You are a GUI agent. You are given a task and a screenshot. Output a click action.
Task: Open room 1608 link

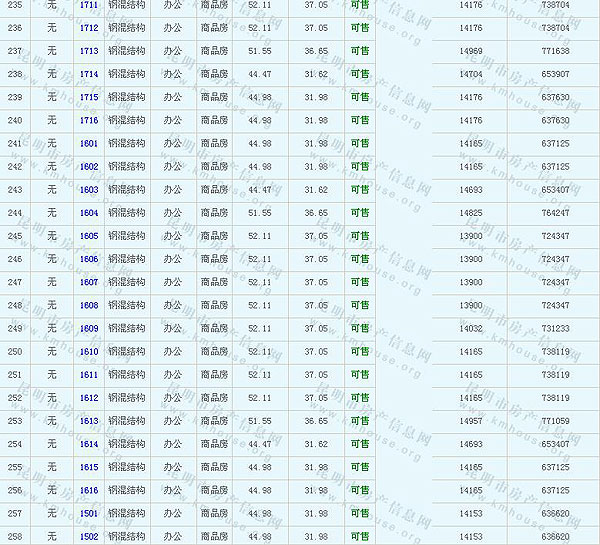pyautogui.click(x=89, y=305)
